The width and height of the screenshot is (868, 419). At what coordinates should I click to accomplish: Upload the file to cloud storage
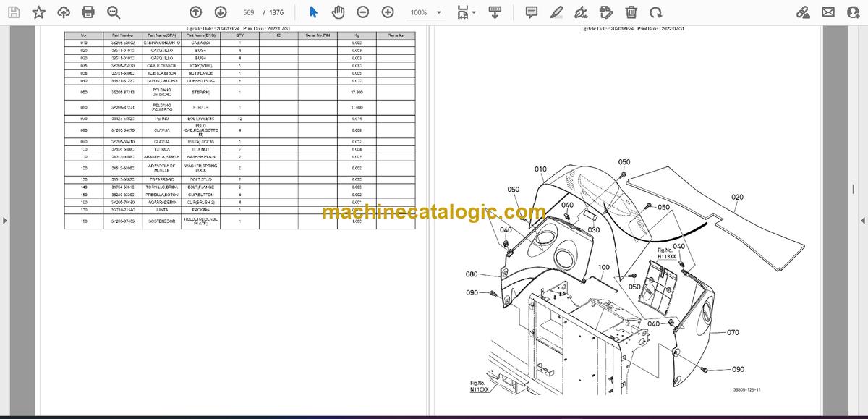click(x=64, y=12)
